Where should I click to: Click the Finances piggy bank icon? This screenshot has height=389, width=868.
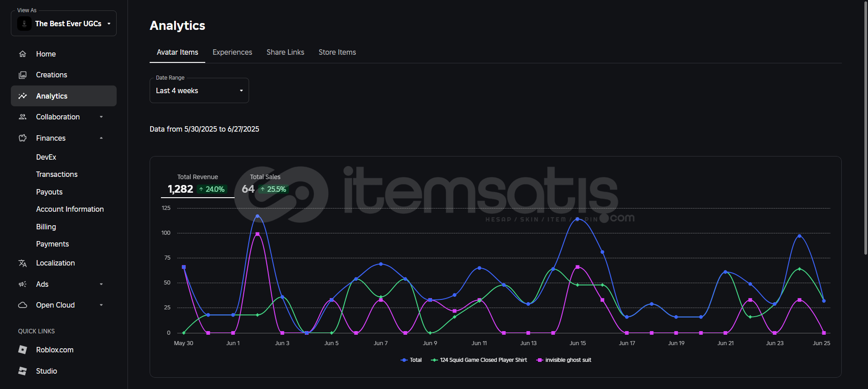click(23, 138)
